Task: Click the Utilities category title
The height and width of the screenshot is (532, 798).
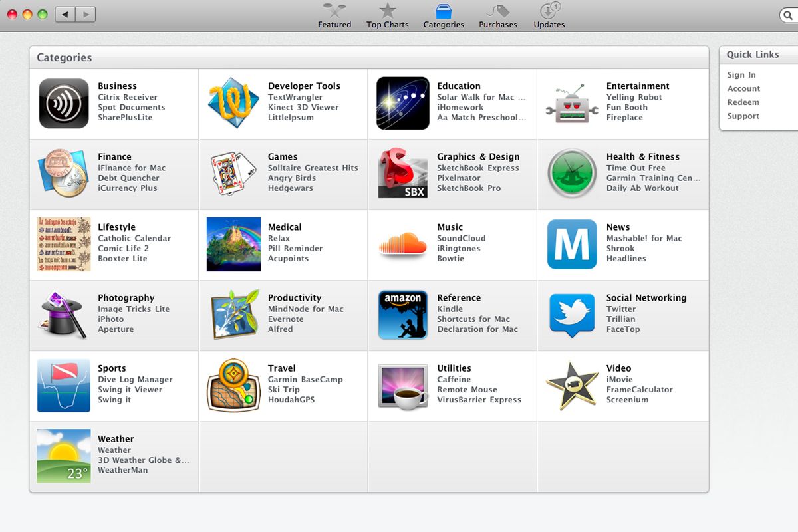Action: click(x=454, y=368)
